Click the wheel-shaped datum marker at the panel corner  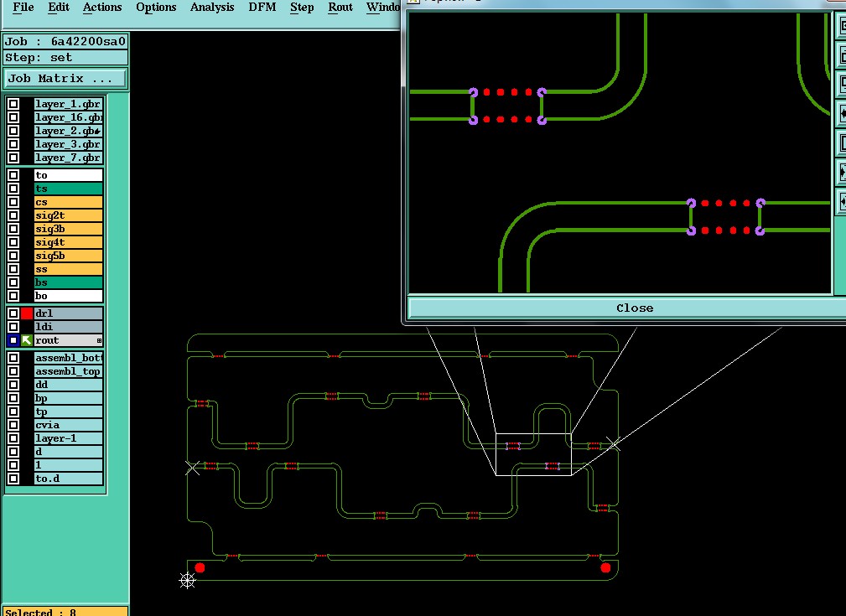click(x=187, y=581)
